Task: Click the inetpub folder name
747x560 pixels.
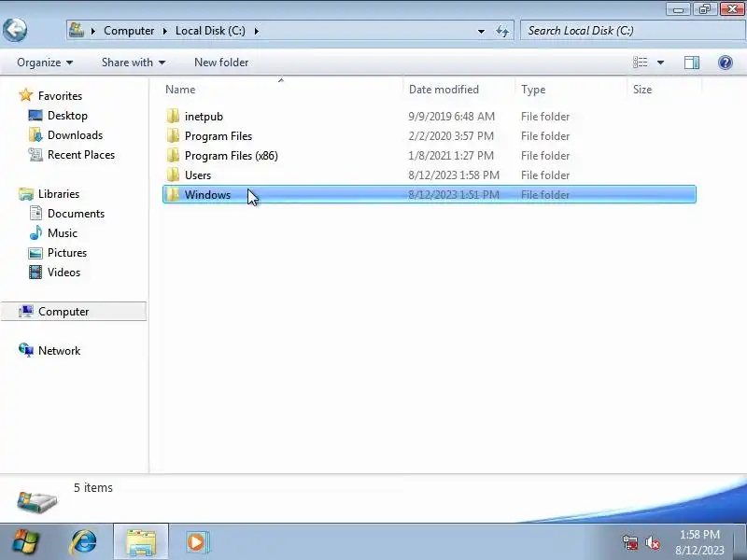Action: click(204, 117)
